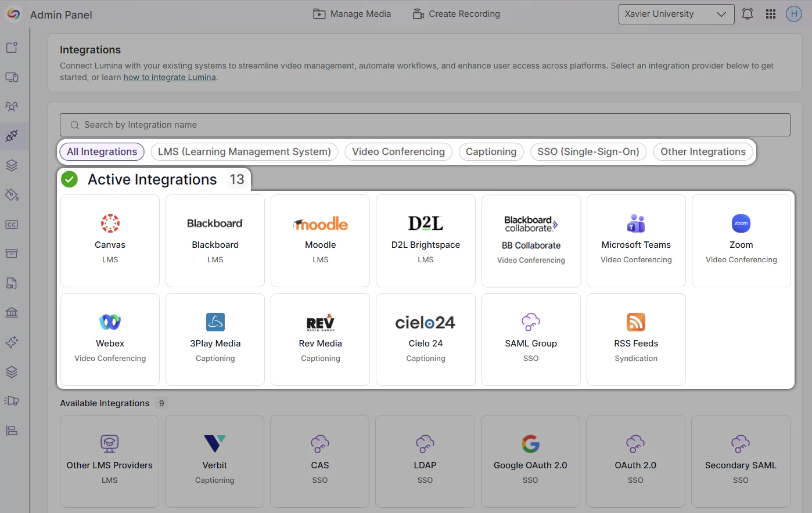812x513 pixels.
Task: Click the Manage Media button
Action: click(x=352, y=14)
